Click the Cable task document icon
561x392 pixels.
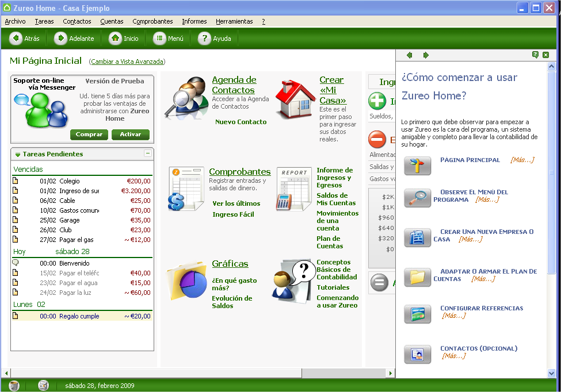click(16, 200)
